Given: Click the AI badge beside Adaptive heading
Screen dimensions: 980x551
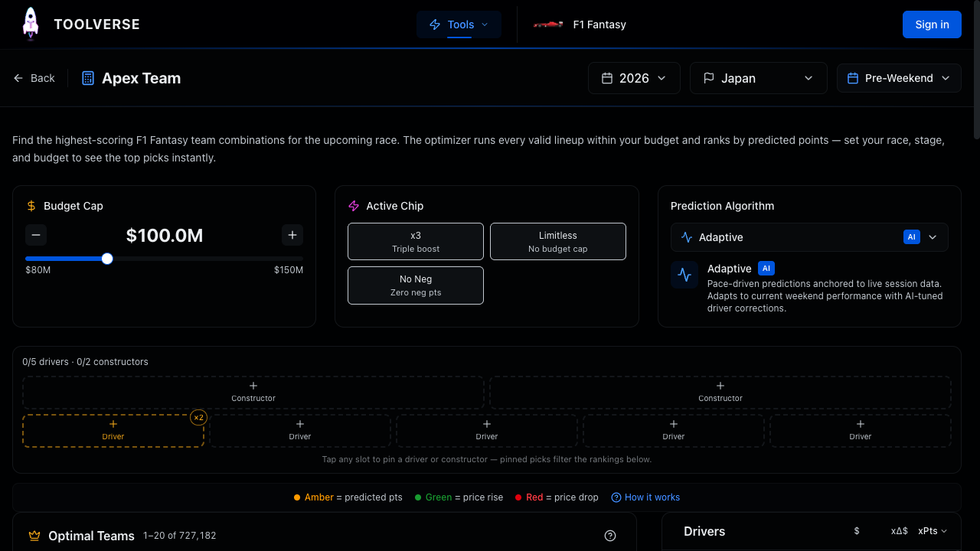Looking at the screenshot, I should (766, 269).
